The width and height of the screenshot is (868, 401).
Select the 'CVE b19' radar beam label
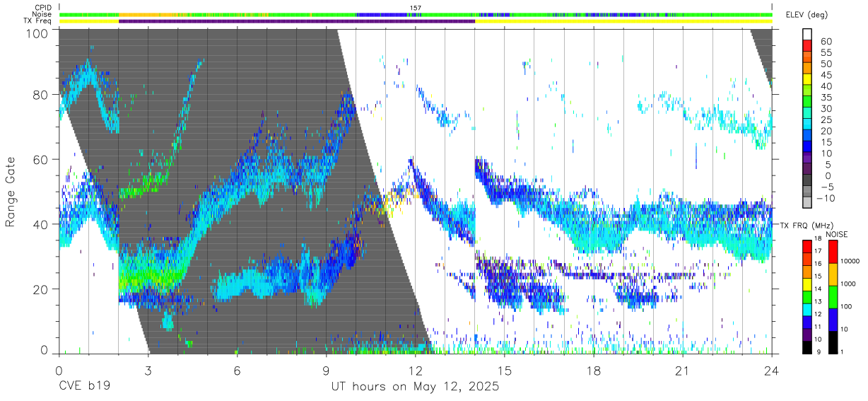(84, 387)
